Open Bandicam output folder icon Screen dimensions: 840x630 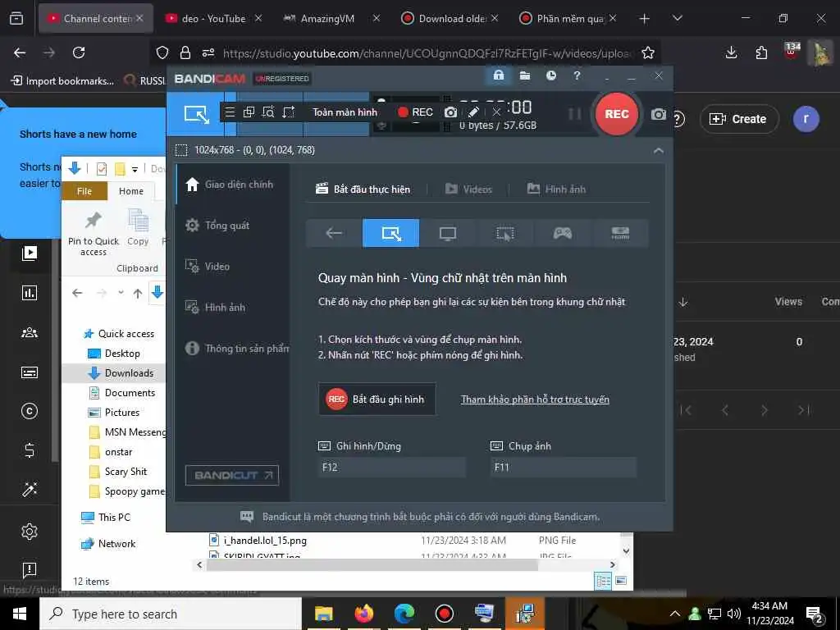tap(525, 75)
